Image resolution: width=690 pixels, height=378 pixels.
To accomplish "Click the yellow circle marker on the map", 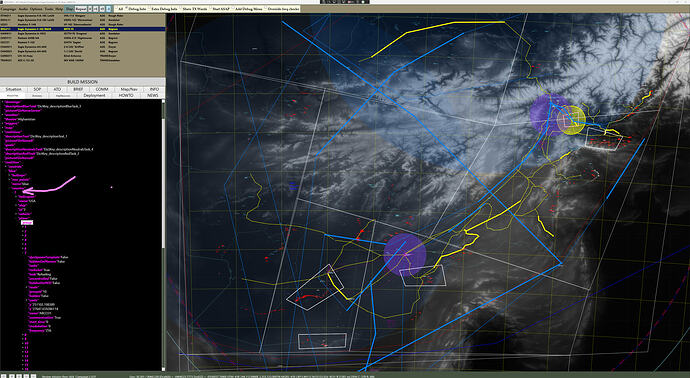I will (x=571, y=120).
